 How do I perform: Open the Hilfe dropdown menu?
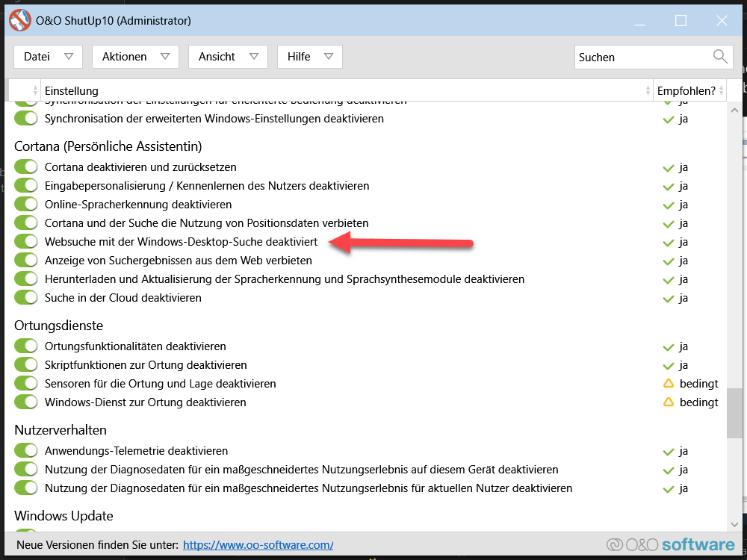tap(310, 57)
